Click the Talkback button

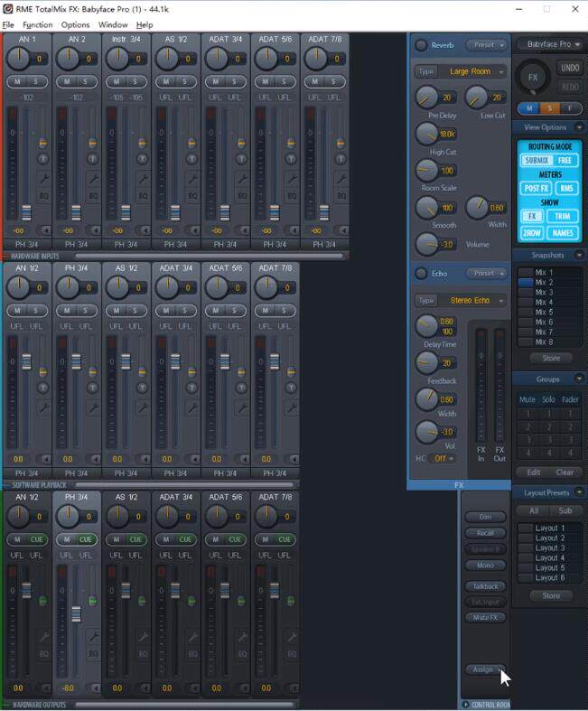[x=485, y=586]
